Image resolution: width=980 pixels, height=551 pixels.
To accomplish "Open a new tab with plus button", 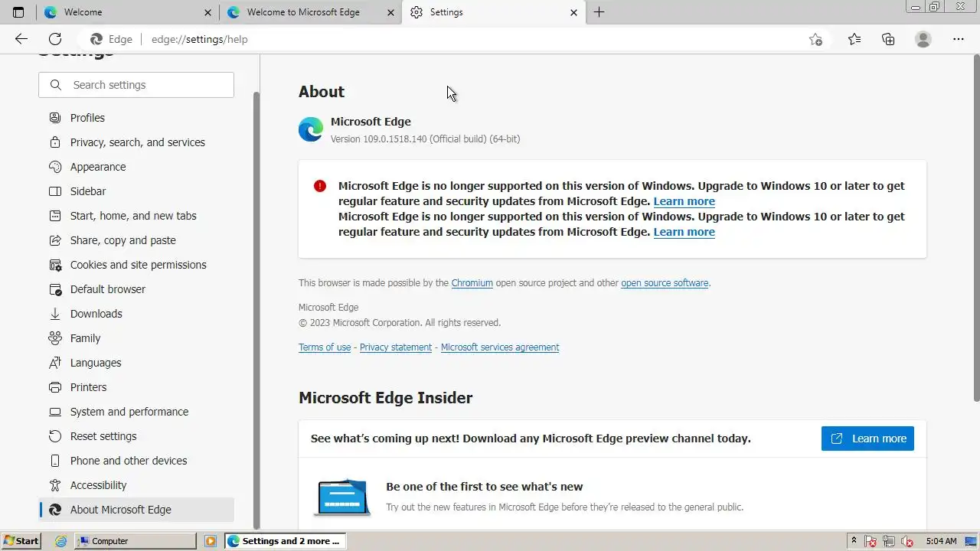I will coord(599,12).
